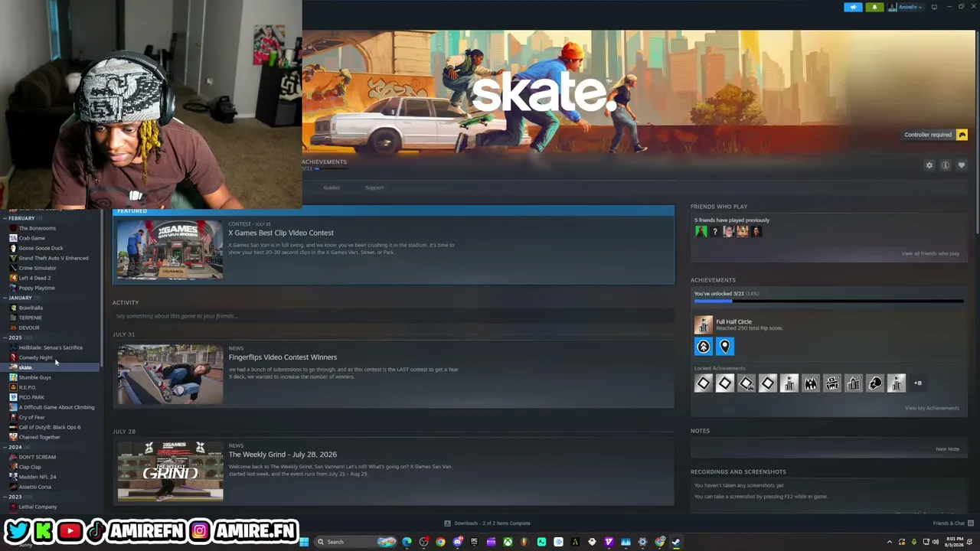Collapse the FEBRUARY library group
Screen dimensions: 980x551
21,218
